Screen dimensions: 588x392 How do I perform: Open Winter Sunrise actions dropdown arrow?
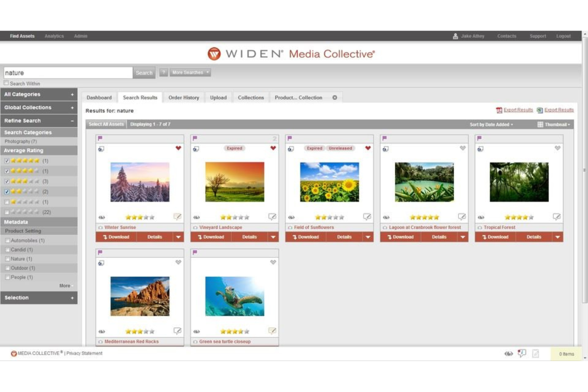click(x=178, y=237)
